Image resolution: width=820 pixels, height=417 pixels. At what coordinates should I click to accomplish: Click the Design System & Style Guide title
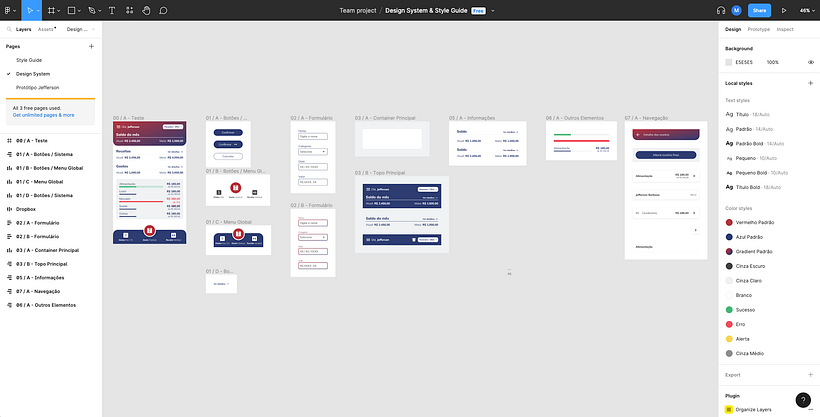tap(426, 10)
